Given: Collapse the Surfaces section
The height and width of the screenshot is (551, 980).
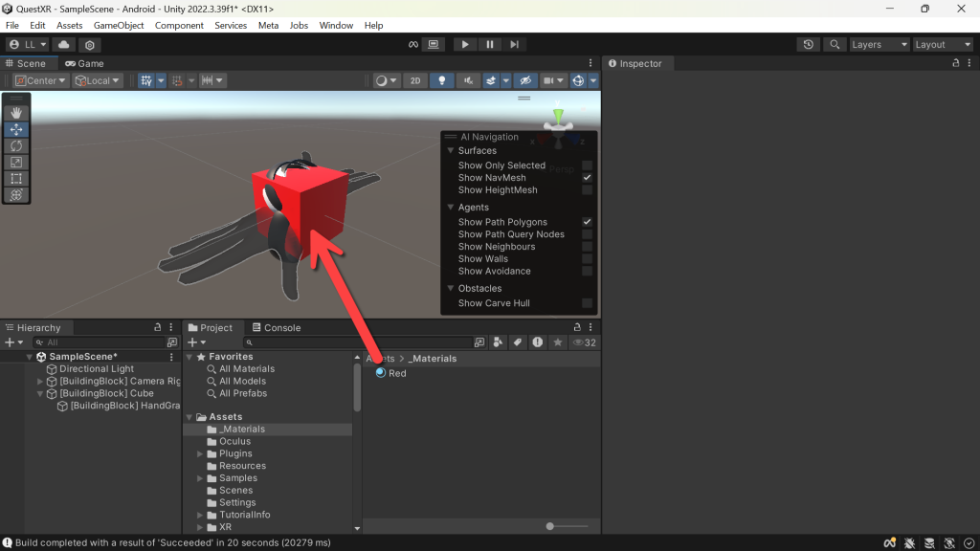Looking at the screenshot, I should click(x=450, y=150).
